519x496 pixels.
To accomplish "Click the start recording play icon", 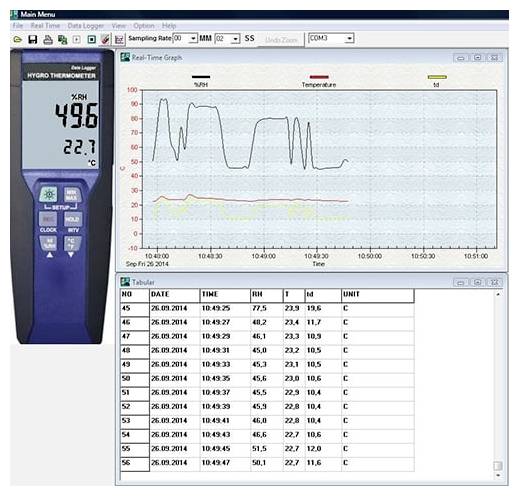I will (x=77, y=40).
